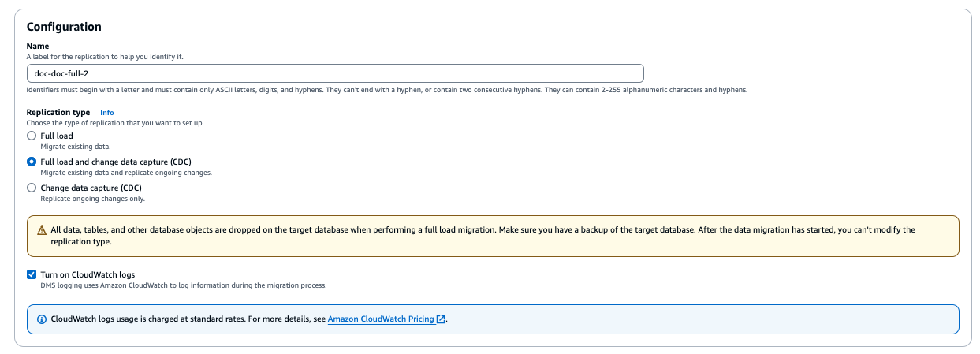Viewport: 980px width, 354px height.
Task: Click the 'Replicate ongoing changes only.' description
Action: (x=92, y=199)
